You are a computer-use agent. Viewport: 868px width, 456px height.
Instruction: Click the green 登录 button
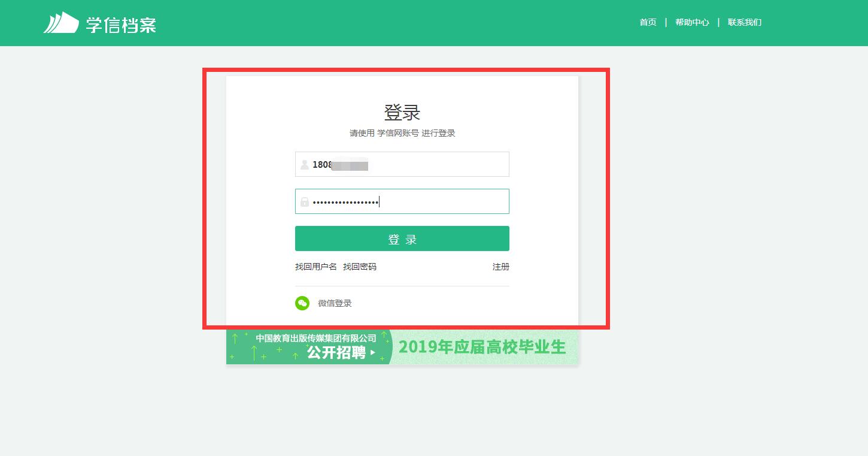(x=402, y=238)
